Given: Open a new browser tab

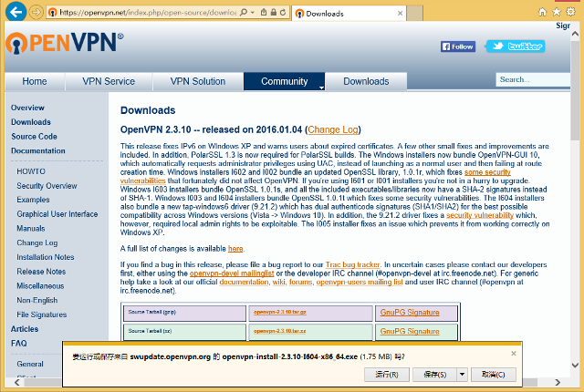Looking at the screenshot, I should (414, 14).
